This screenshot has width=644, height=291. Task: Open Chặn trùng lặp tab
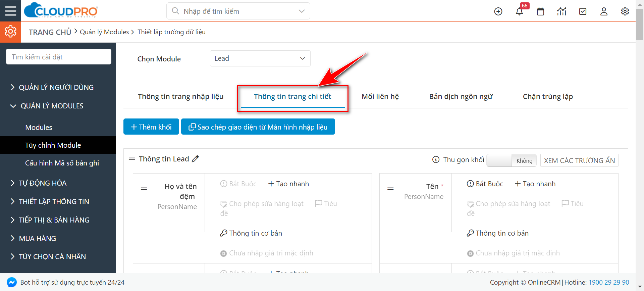tap(548, 97)
